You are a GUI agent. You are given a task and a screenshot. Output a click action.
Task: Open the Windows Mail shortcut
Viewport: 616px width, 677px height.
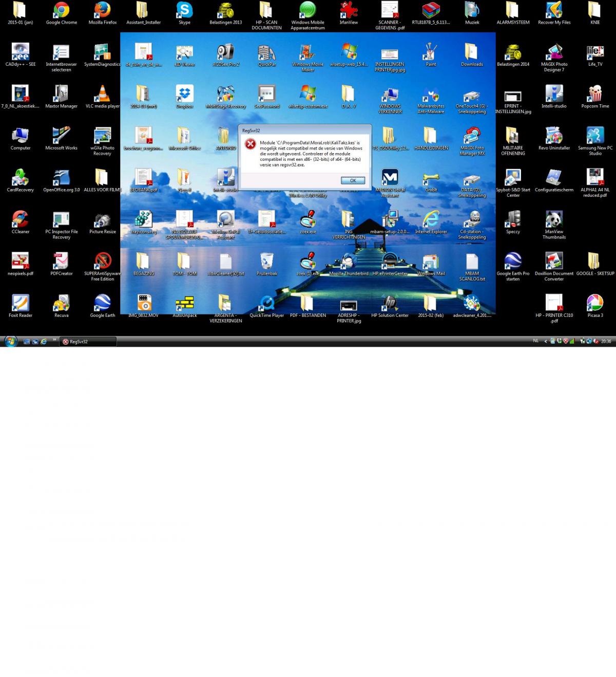coord(431,264)
